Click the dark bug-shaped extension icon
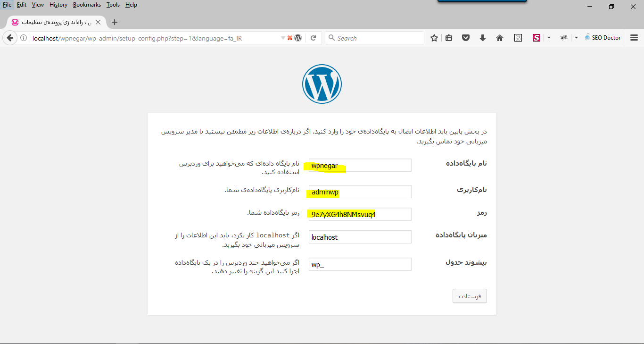The width and height of the screenshot is (644, 344). click(x=564, y=38)
